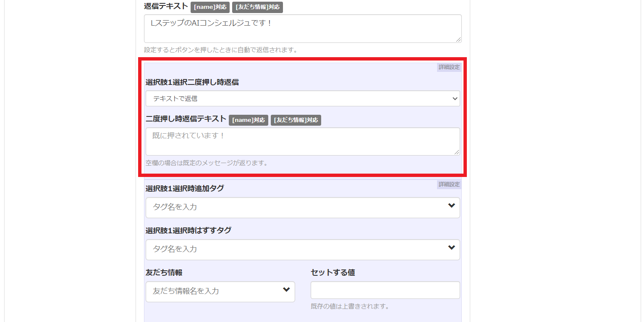
Task: Open the 選択肢1選択時はずすタグ tag selector
Action: (303, 250)
